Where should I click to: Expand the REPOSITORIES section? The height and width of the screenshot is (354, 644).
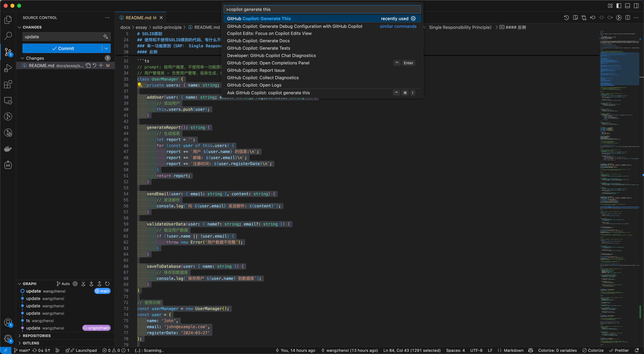pyautogui.click(x=37, y=336)
